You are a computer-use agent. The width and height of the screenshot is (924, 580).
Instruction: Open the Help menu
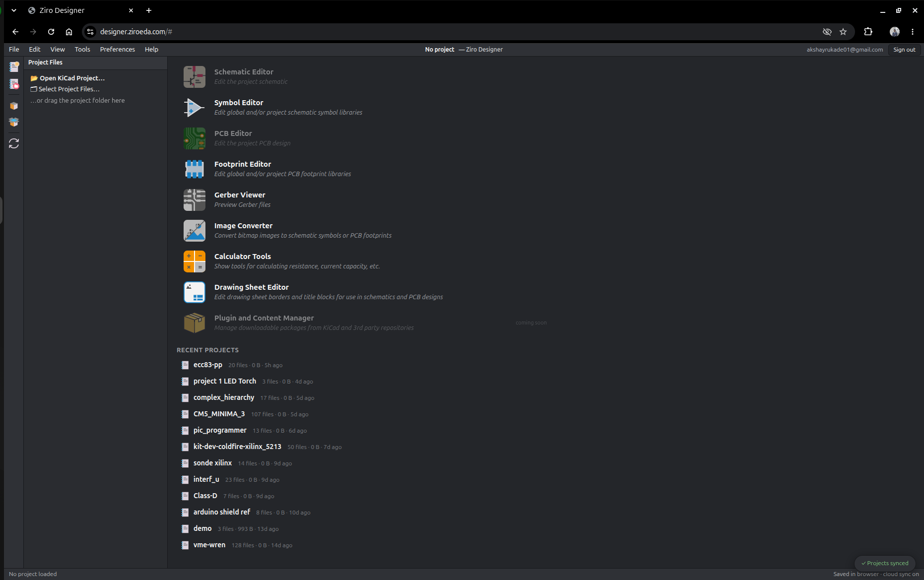151,49
